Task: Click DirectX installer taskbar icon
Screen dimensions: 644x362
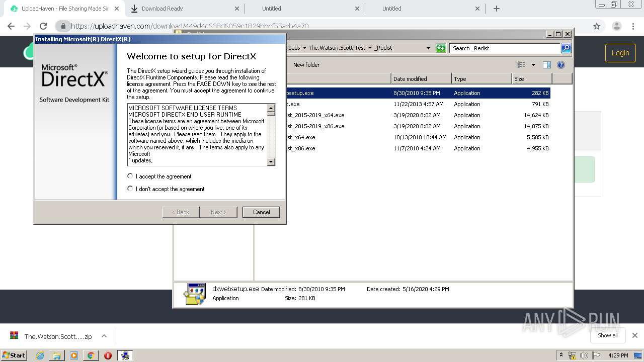Action: pyautogui.click(x=125, y=355)
